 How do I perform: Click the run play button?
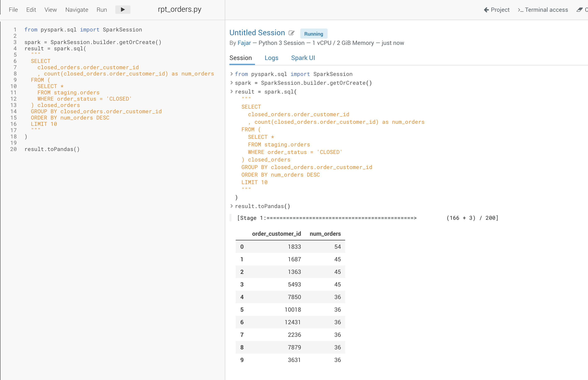123,10
